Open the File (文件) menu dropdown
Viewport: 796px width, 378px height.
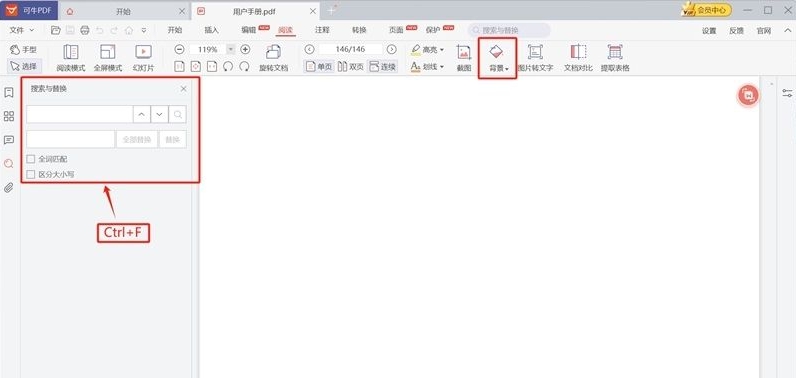click(x=22, y=30)
